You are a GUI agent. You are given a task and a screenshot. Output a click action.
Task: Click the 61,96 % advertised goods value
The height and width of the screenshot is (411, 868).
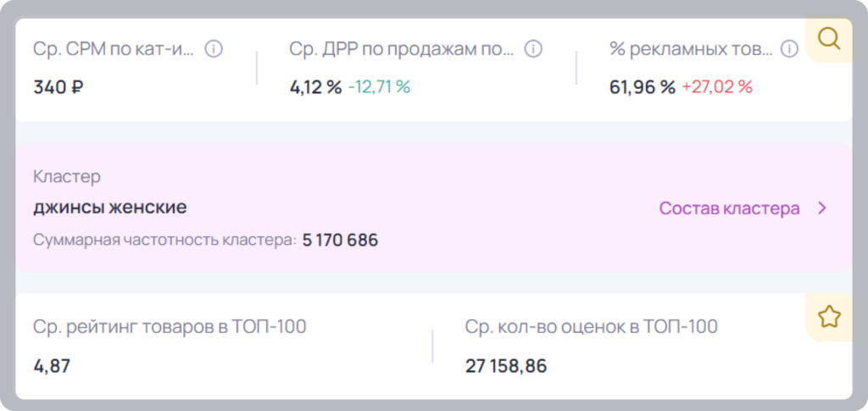[643, 87]
